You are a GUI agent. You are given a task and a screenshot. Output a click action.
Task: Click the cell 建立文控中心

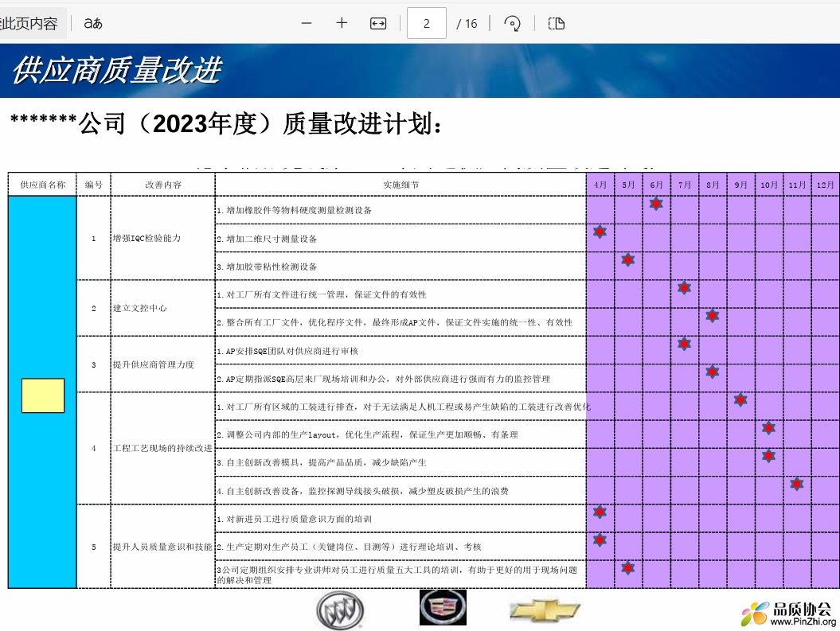click(x=163, y=308)
